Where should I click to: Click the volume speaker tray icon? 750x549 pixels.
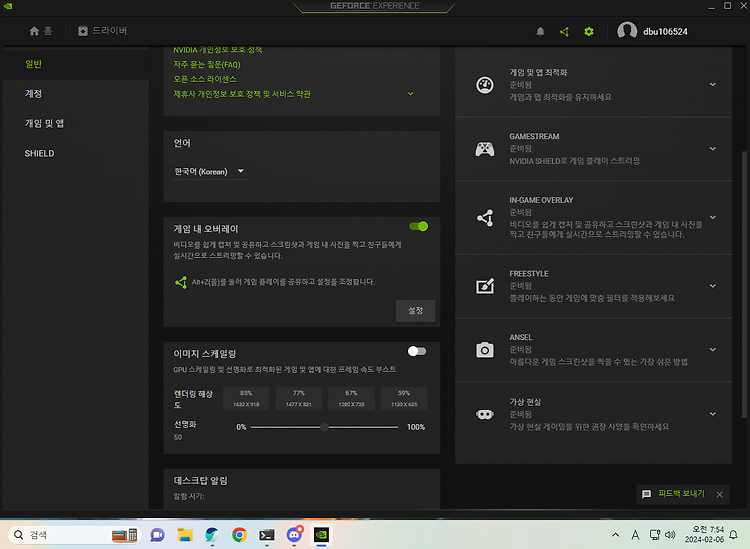click(670, 535)
